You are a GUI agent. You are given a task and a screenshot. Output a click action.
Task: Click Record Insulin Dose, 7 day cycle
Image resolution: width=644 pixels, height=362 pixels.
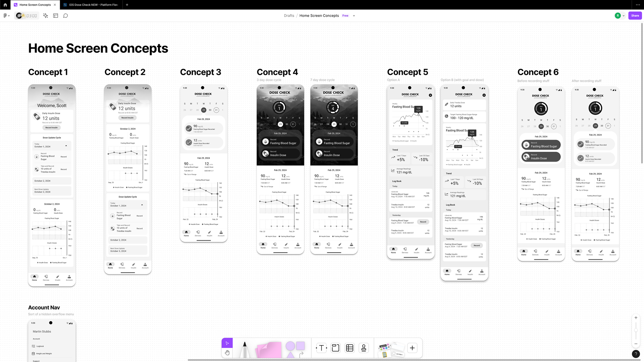tap(334, 154)
